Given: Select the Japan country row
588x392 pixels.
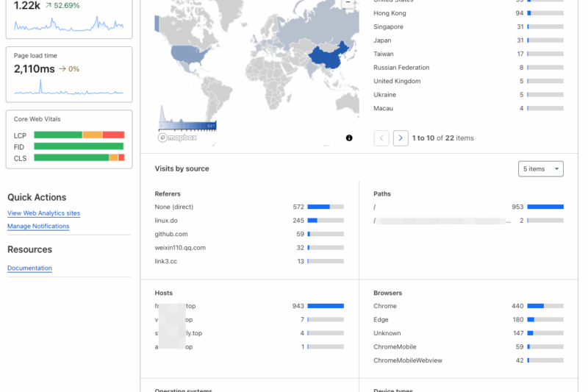Looking at the screenshot, I should tap(468, 40).
